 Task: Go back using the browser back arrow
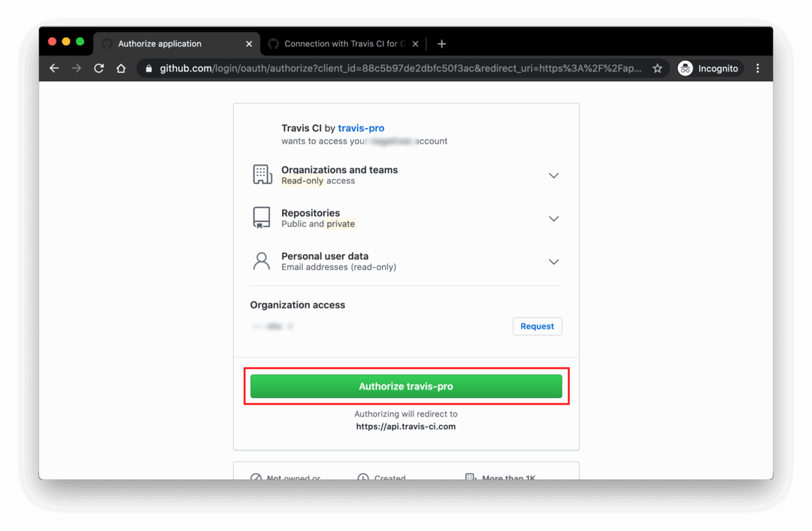point(54,68)
